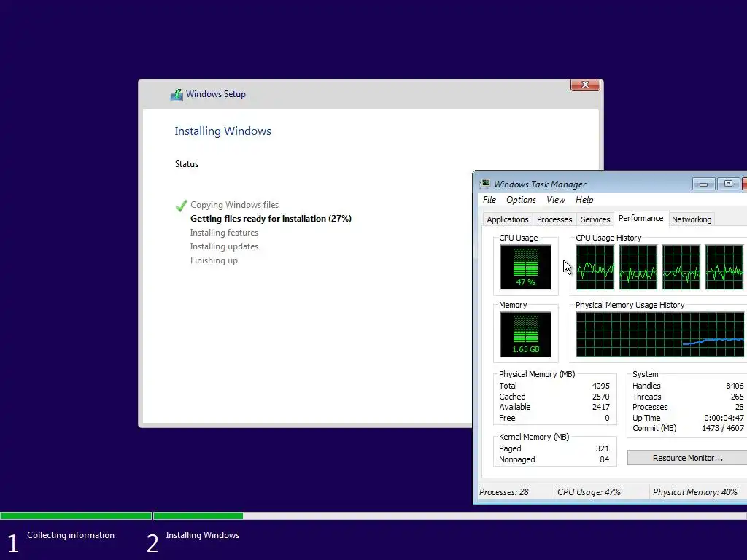Click the Windows Setup title icon
The width and height of the screenshot is (747, 560).
point(177,94)
